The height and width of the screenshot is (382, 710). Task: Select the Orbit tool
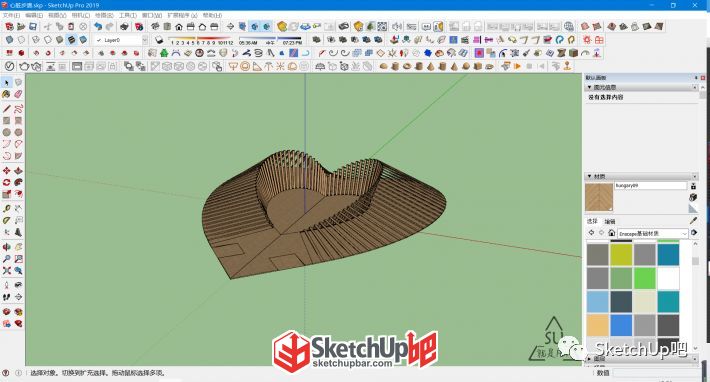pyautogui.click(x=6, y=247)
